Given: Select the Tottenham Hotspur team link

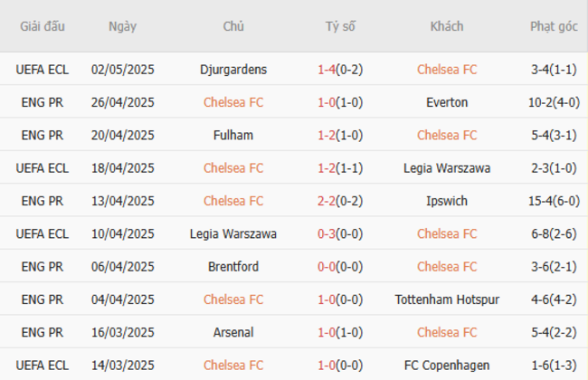Looking at the screenshot, I should (447, 299).
